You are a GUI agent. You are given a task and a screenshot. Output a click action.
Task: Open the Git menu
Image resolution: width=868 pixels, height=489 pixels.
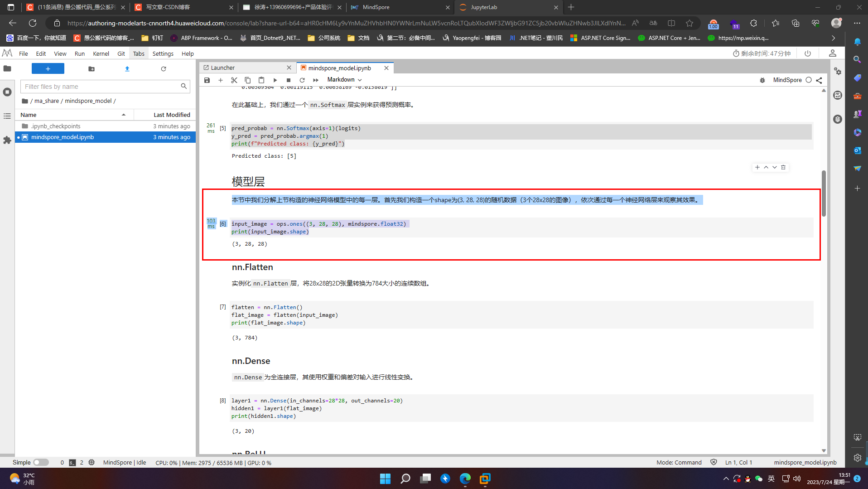tap(121, 53)
